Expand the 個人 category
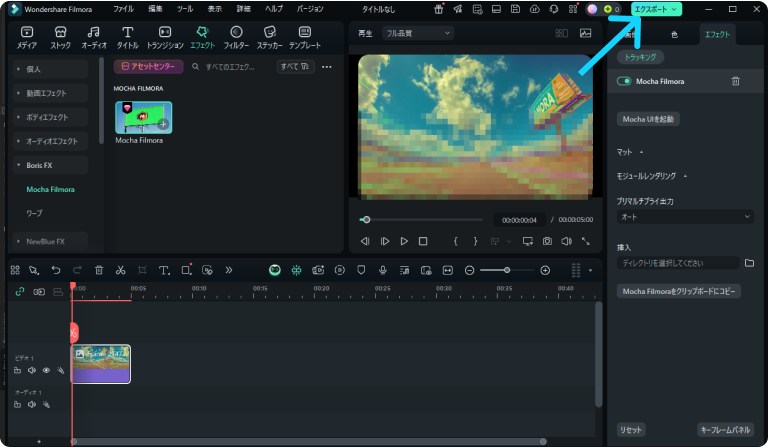Screen dimensions: 768x447 click(50, 69)
